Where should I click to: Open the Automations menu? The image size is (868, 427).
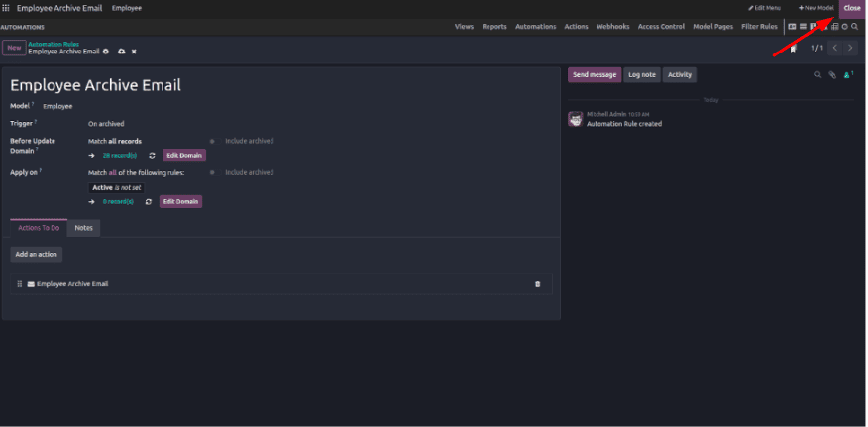(536, 27)
